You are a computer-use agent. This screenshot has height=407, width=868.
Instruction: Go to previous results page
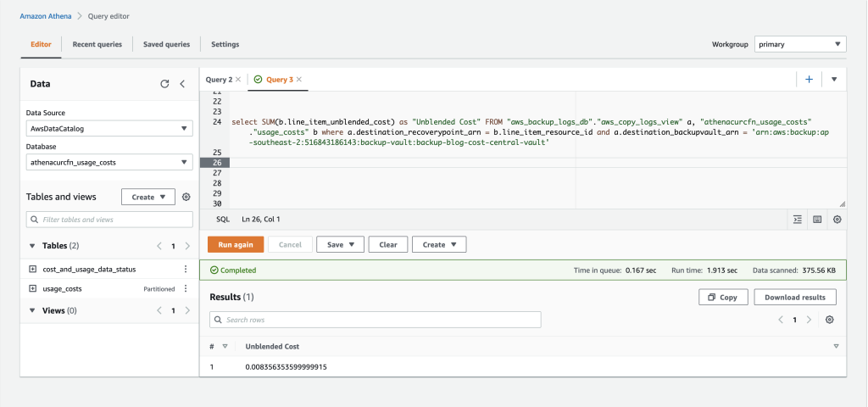coord(781,320)
